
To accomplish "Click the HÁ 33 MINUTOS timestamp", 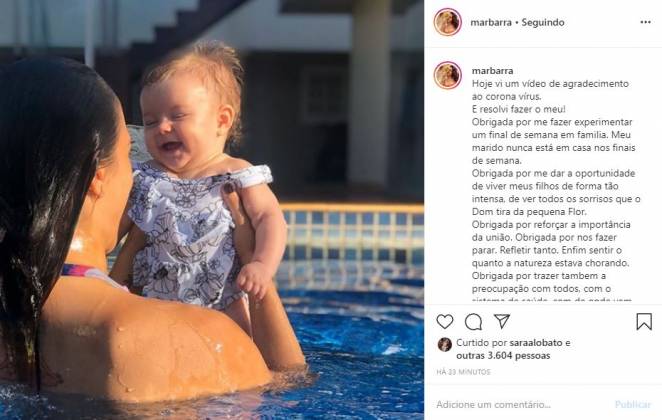I will (464, 372).
